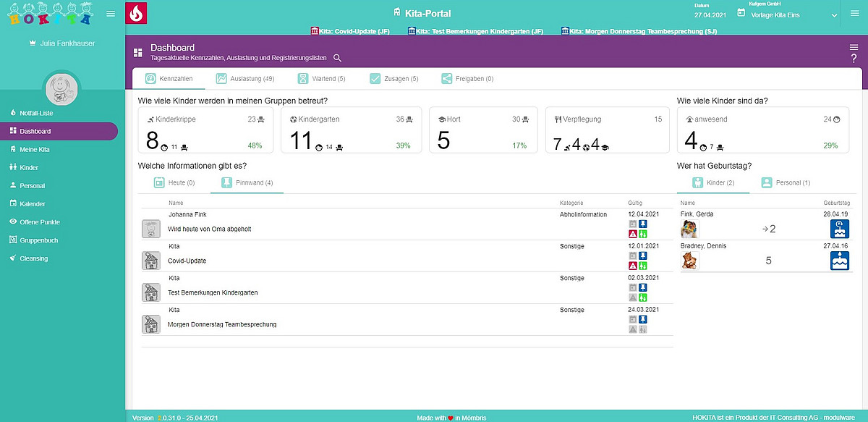Open Cleansing in the sidebar
The width and height of the screenshot is (868, 422).
[x=33, y=258]
